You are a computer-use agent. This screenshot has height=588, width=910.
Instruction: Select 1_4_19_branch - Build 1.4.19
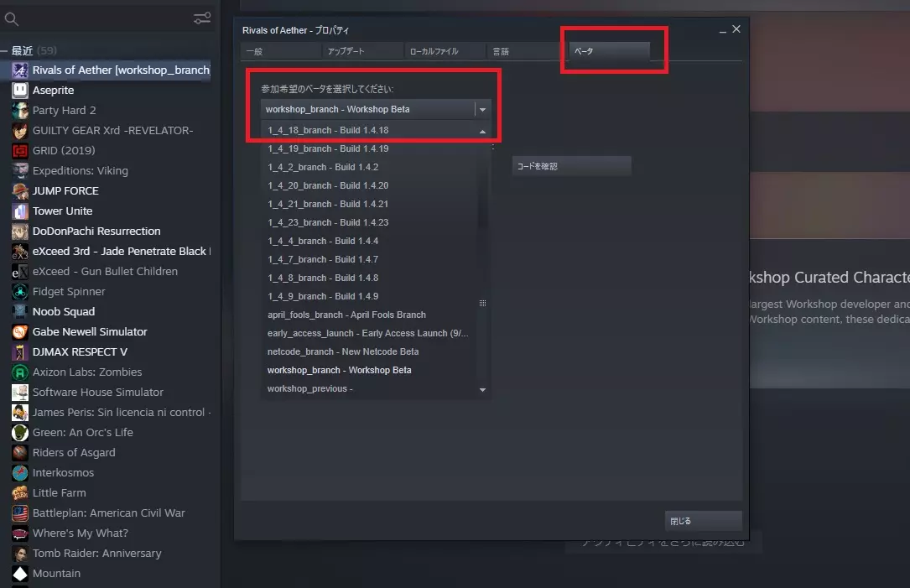pyautogui.click(x=369, y=148)
